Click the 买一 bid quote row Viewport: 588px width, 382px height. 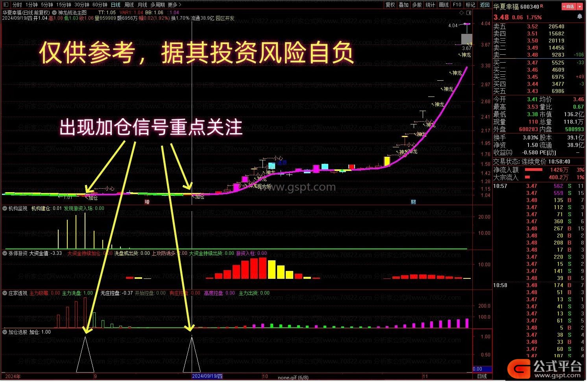(539, 63)
